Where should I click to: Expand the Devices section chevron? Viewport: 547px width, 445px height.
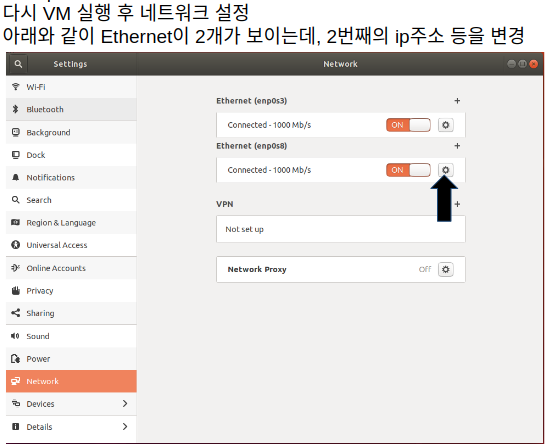(x=125, y=403)
